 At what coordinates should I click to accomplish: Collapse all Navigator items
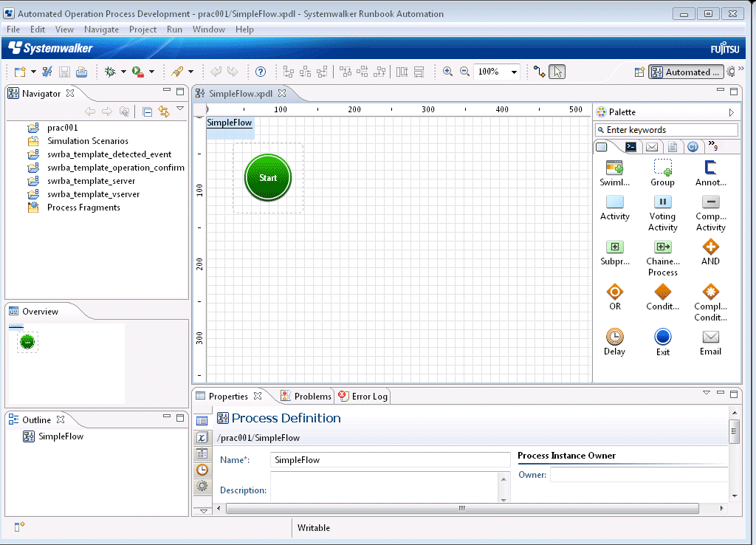coord(148,112)
